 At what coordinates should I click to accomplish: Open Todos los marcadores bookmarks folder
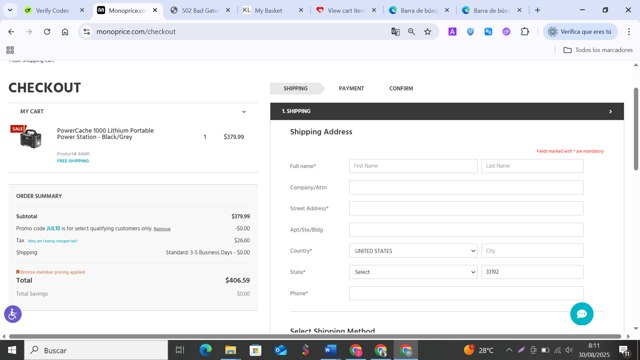coord(598,50)
